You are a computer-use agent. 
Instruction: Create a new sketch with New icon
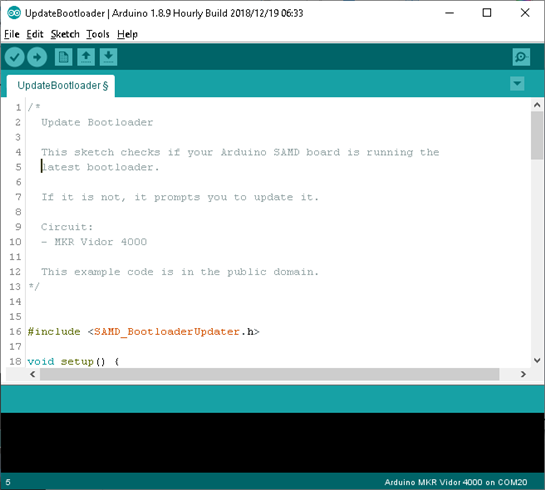click(63, 57)
